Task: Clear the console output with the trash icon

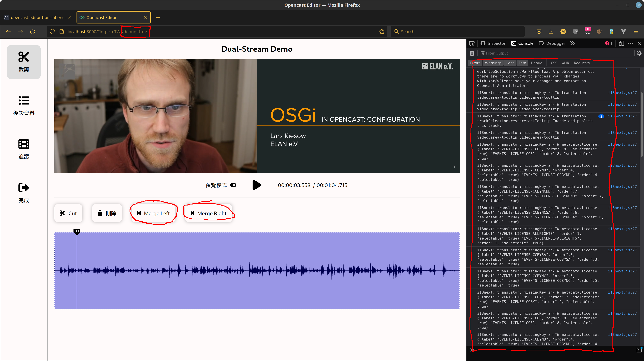Action: [x=472, y=53]
